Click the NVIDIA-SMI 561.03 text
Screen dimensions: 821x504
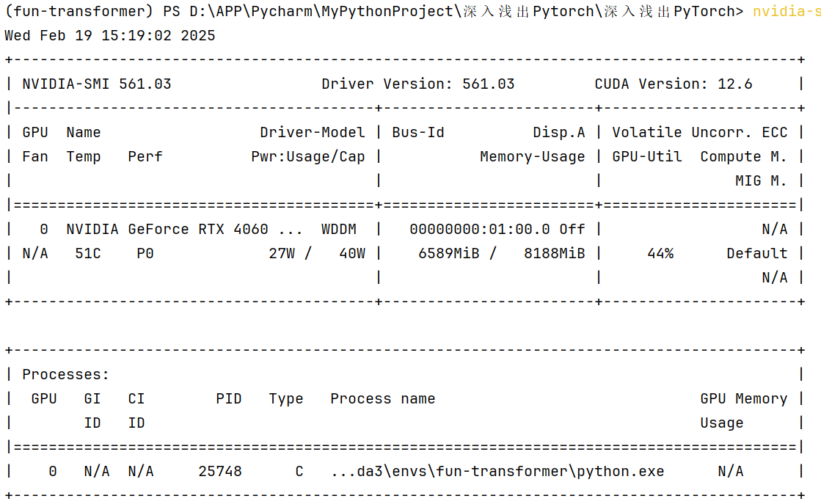[x=97, y=84]
